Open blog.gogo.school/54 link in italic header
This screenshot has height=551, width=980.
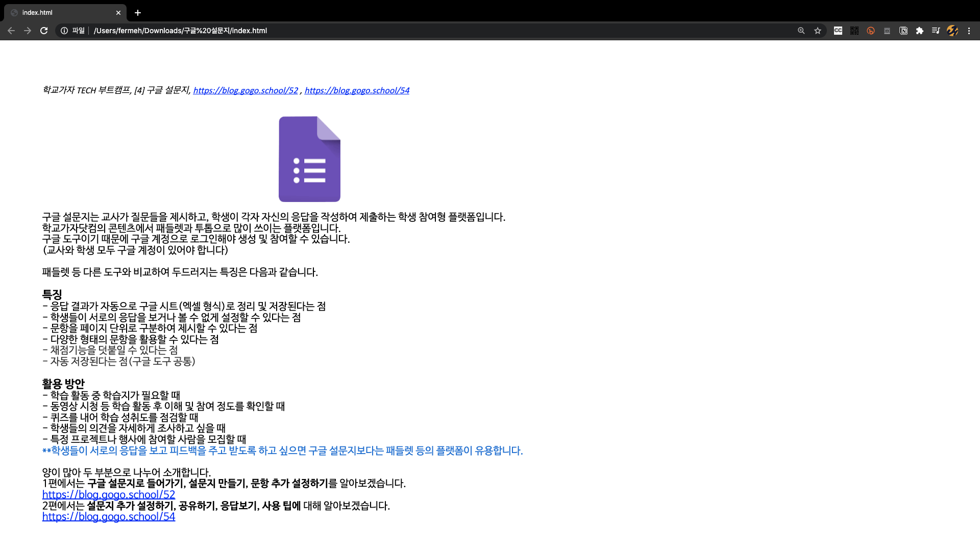357,90
